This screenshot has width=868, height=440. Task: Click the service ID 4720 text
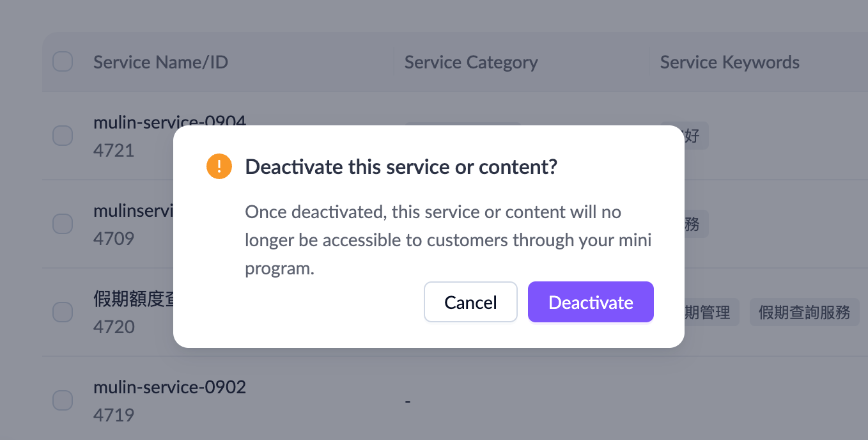[114, 327]
